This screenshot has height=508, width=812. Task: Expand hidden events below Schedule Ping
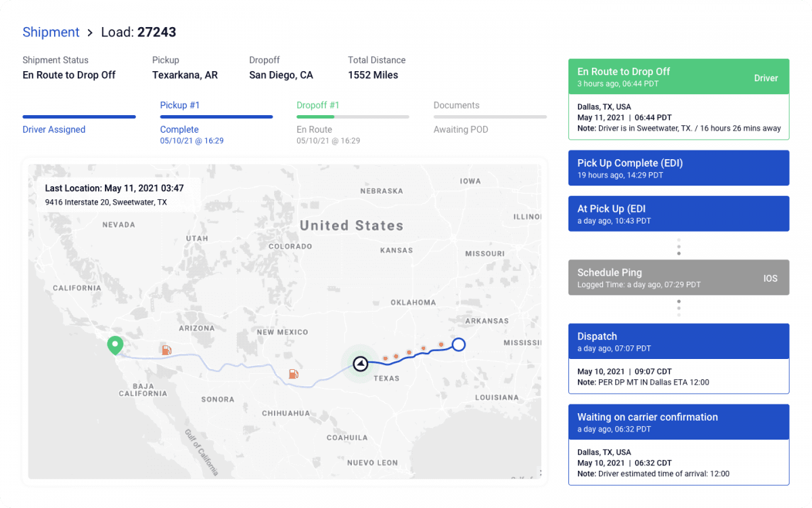pos(679,308)
